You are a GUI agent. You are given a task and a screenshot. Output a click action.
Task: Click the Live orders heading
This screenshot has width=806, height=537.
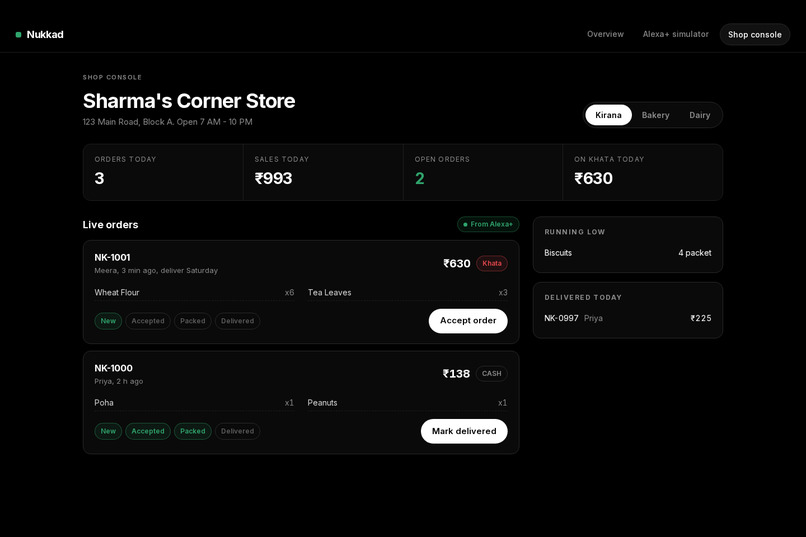pos(110,225)
